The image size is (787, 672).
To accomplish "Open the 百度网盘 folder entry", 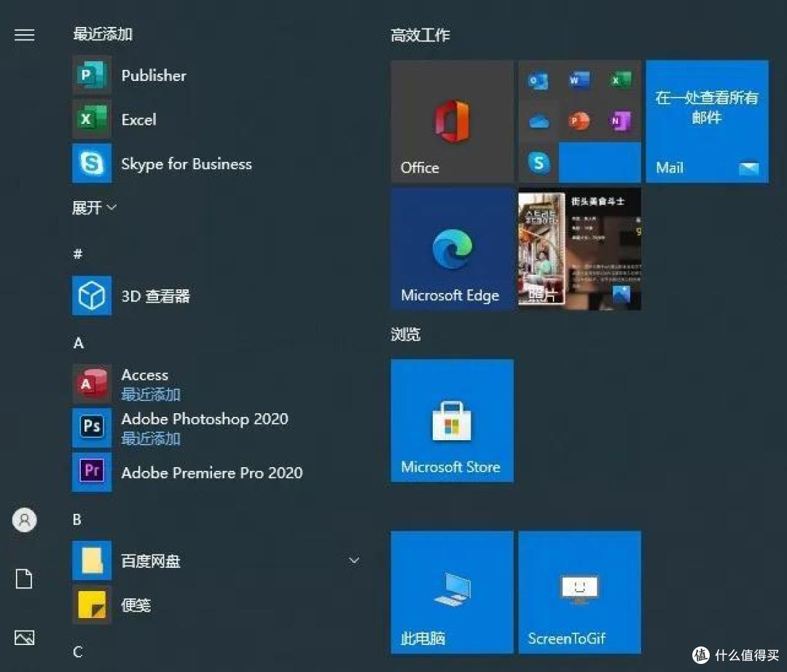I will pos(216,560).
